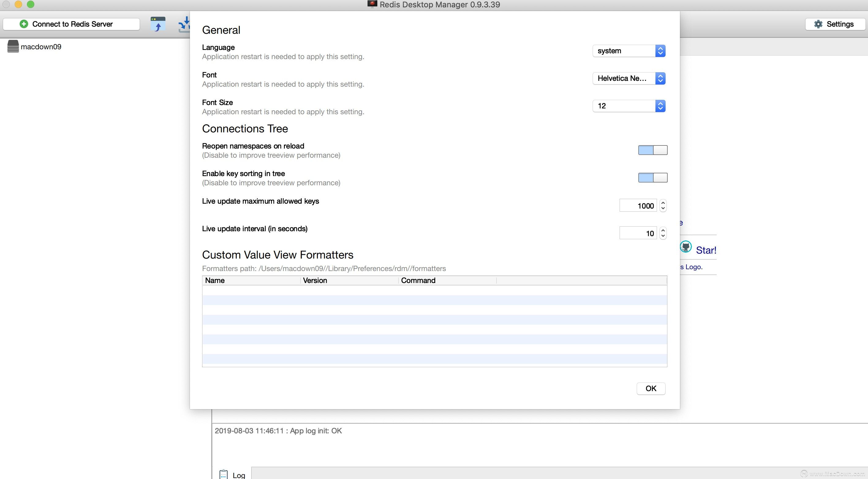Viewport: 868px width, 479px height.
Task: Sort formatters by Command column header
Action: (447, 280)
